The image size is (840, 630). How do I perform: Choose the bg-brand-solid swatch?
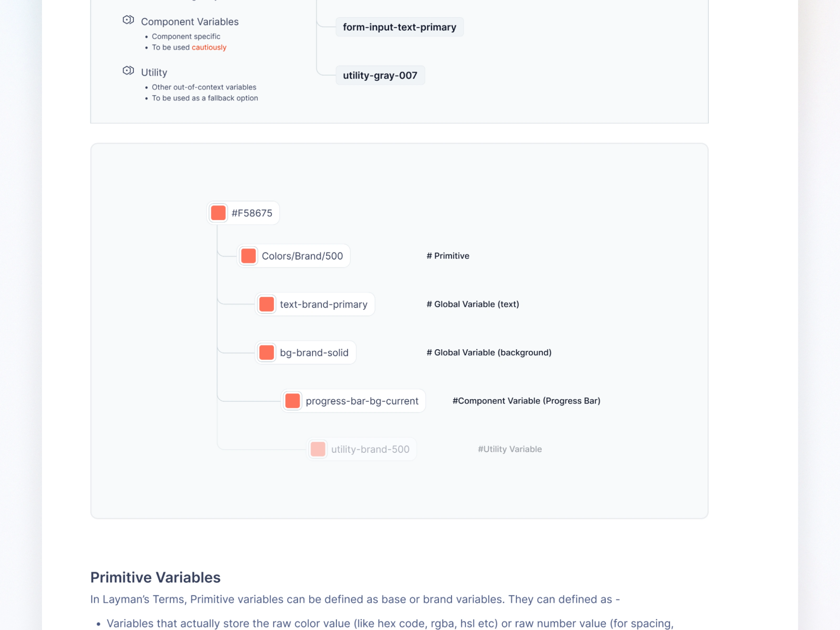[267, 352]
